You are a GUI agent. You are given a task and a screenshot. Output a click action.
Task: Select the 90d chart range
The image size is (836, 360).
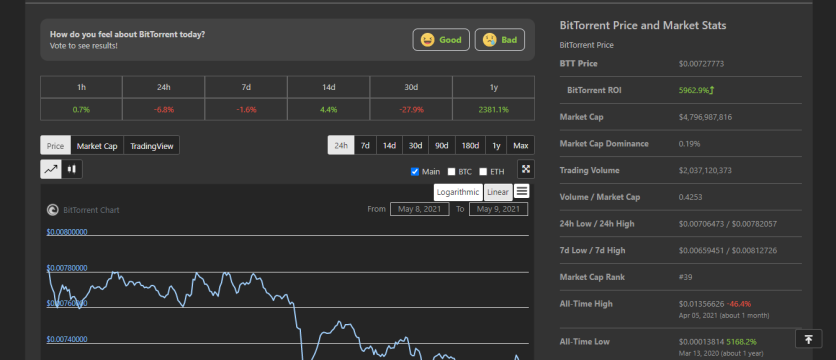(x=441, y=145)
